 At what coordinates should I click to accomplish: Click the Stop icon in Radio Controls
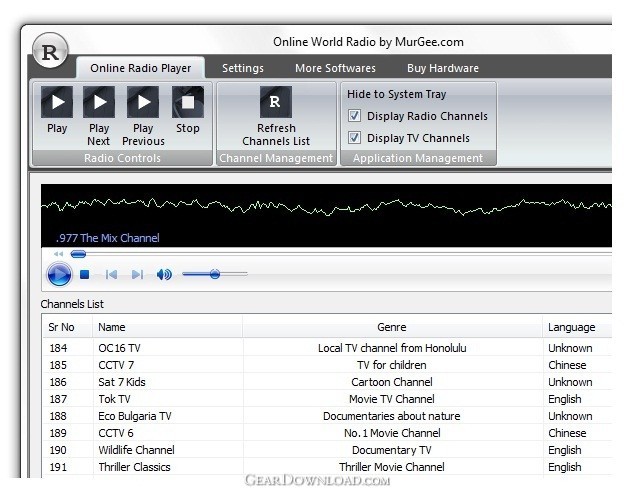[x=188, y=102]
